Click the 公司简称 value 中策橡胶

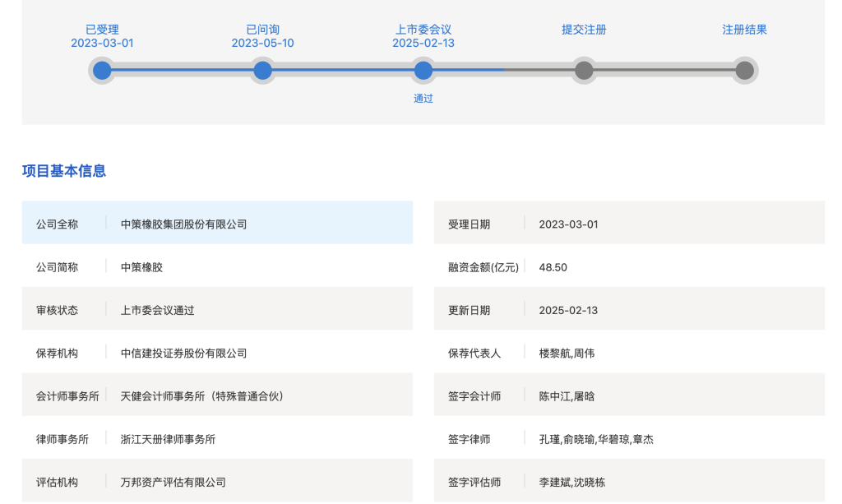click(140, 266)
